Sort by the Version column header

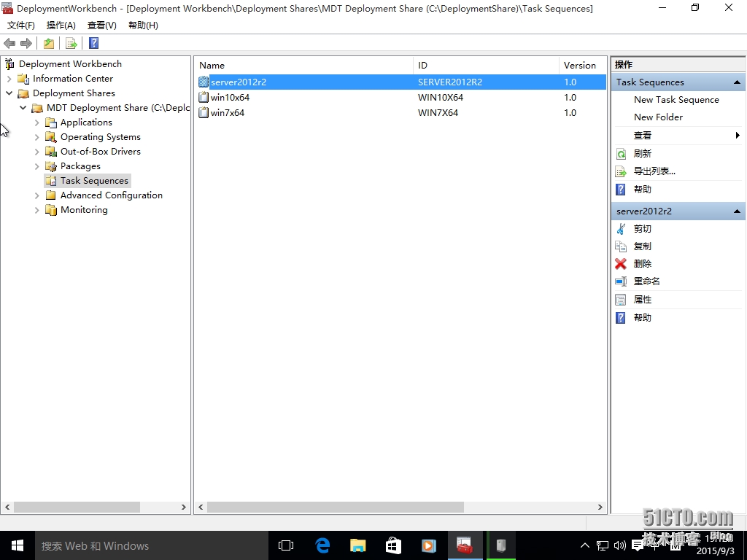[583, 65]
